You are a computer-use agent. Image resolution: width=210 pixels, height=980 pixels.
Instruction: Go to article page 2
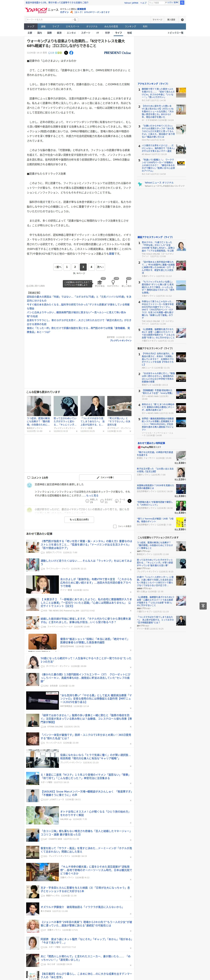click(x=75, y=267)
